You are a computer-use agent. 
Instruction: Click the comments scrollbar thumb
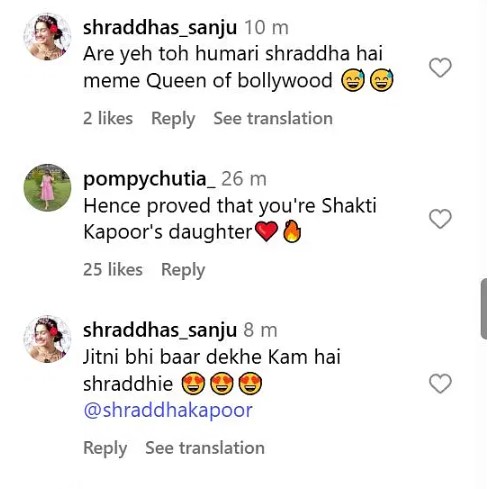coord(484,309)
